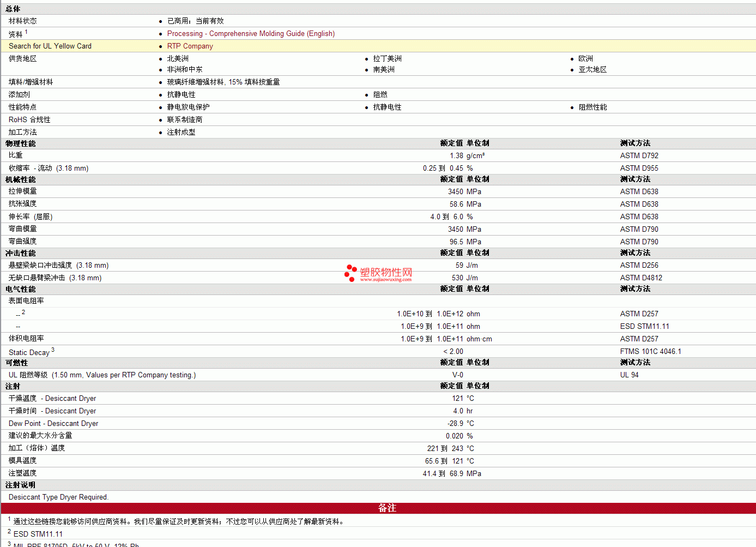
Task: Select the 'Desiccant Type Dryer Required.' note
Action: point(58,497)
